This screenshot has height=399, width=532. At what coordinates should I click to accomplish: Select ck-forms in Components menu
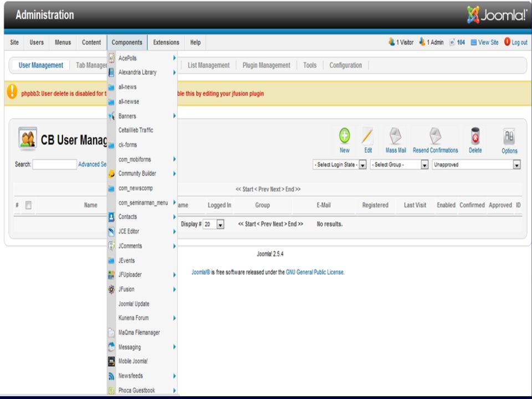(x=127, y=145)
